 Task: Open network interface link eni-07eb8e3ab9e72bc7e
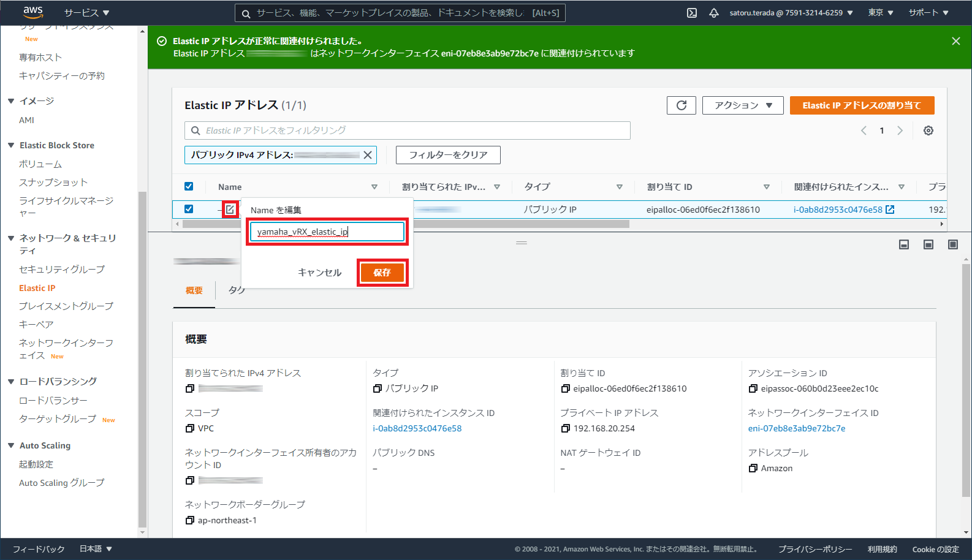click(797, 428)
